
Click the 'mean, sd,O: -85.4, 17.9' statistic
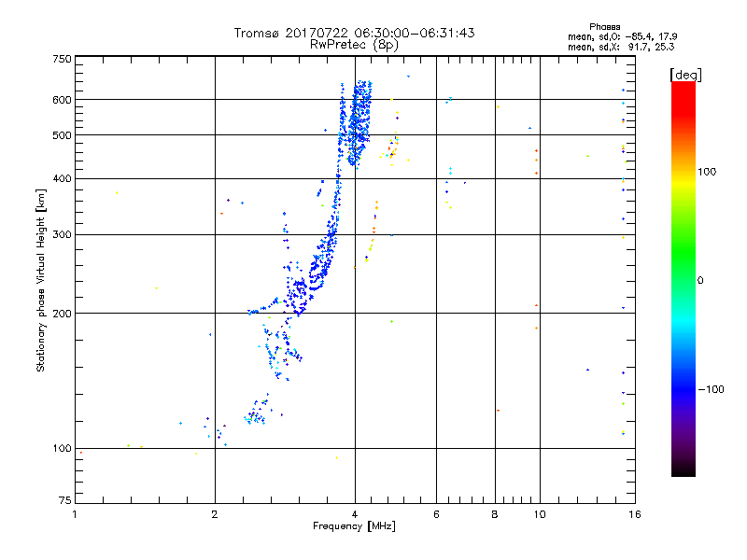pos(622,36)
